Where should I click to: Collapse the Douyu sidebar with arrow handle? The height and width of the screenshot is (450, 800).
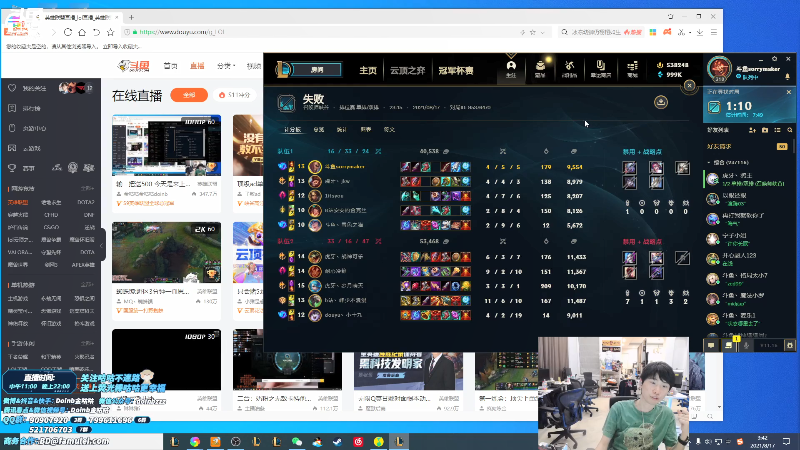(x=102, y=245)
